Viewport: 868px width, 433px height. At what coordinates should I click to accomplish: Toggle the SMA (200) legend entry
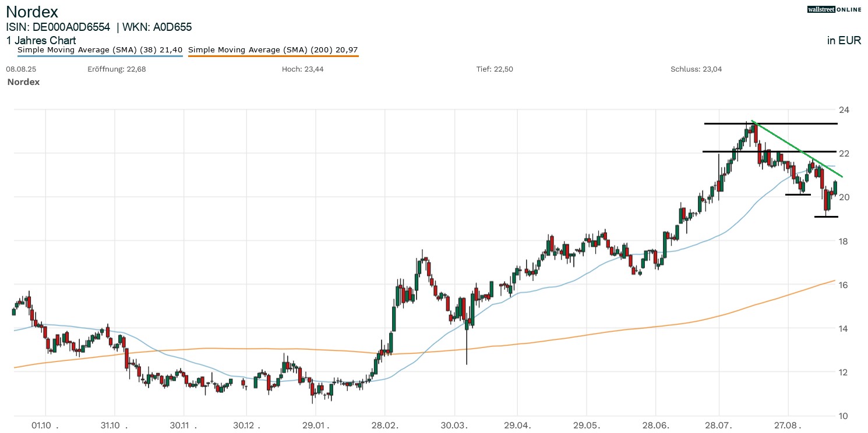(x=273, y=50)
